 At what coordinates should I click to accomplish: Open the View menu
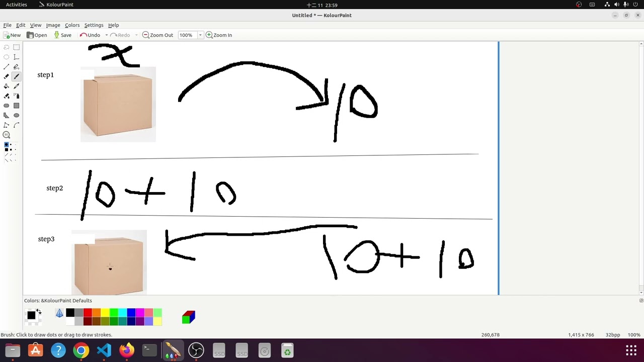click(35, 25)
